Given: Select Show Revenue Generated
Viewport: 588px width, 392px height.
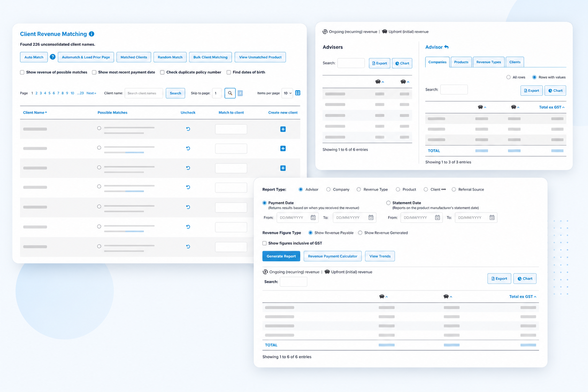Looking at the screenshot, I should click(x=360, y=233).
